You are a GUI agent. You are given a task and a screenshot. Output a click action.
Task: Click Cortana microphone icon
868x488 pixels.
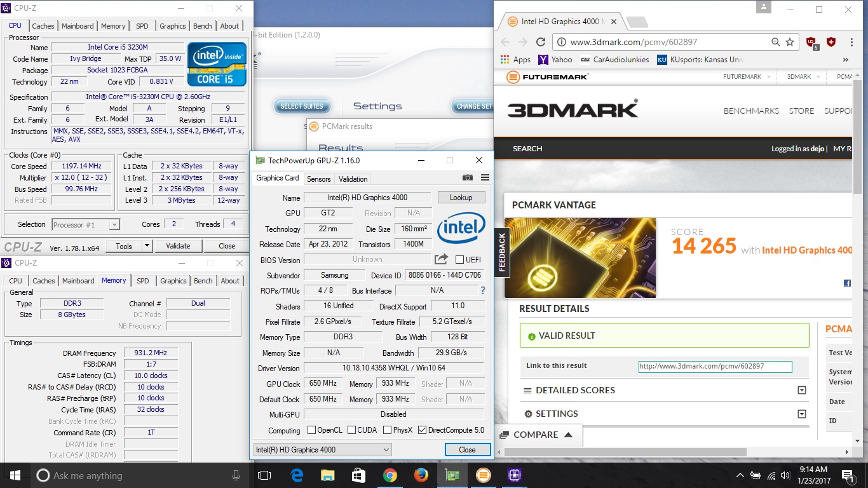[x=236, y=475]
